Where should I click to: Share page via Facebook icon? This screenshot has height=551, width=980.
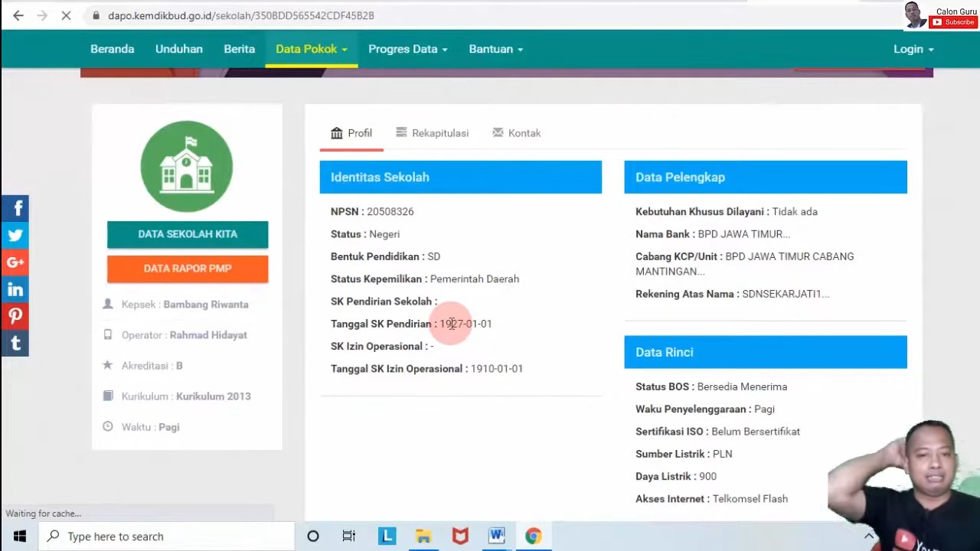click(x=15, y=208)
